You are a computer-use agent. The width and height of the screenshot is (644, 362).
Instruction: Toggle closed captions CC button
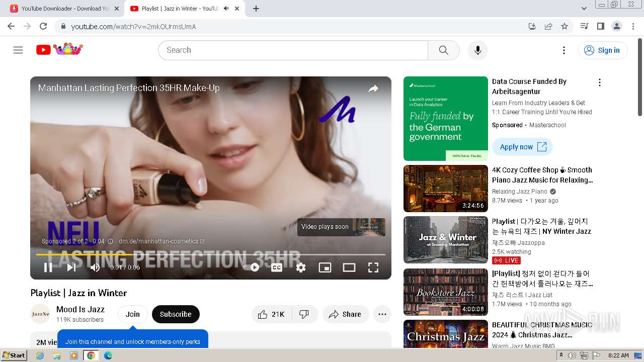tap(277, 267)
